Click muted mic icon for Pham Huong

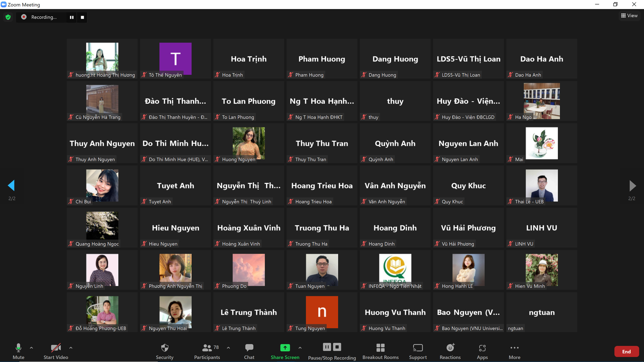(x=290, y=75)
